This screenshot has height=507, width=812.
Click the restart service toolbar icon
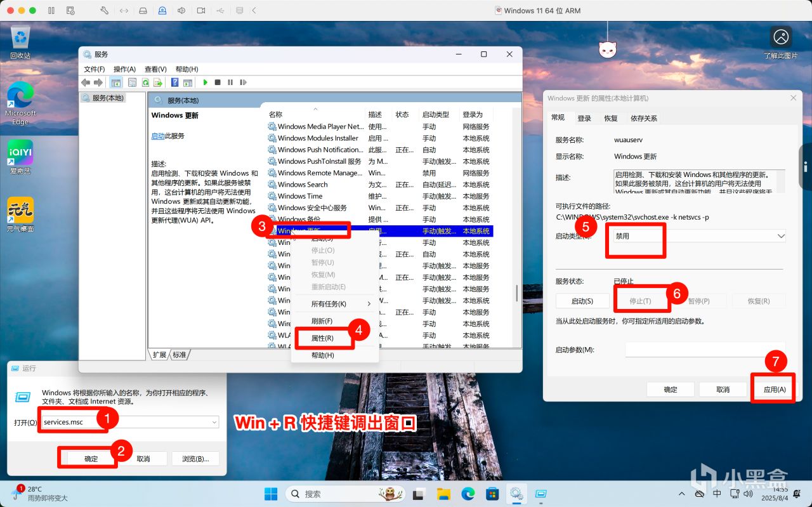(243, 82)
